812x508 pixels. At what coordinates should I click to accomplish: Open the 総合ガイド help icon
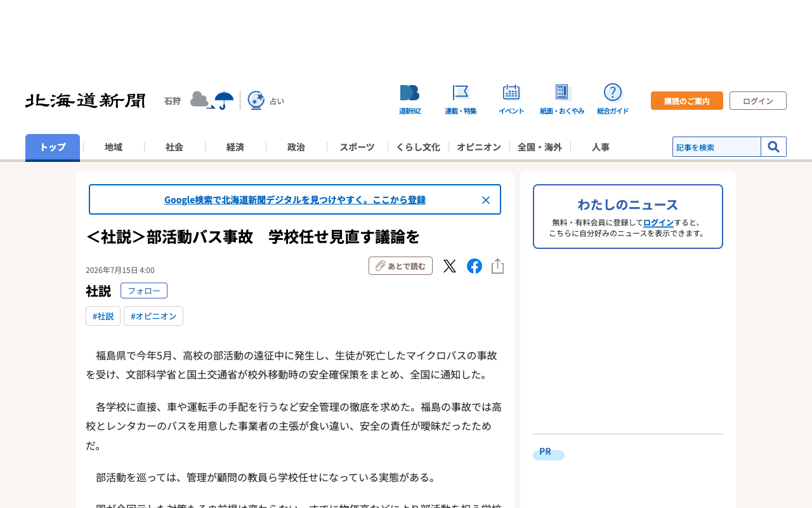pyautogui.click(x=613, y=100)
